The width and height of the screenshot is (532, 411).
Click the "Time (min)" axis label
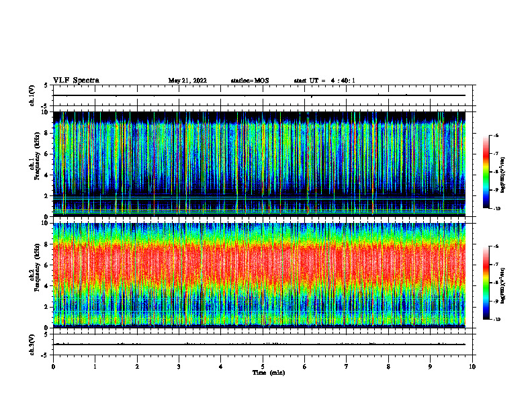click(269, 373)
